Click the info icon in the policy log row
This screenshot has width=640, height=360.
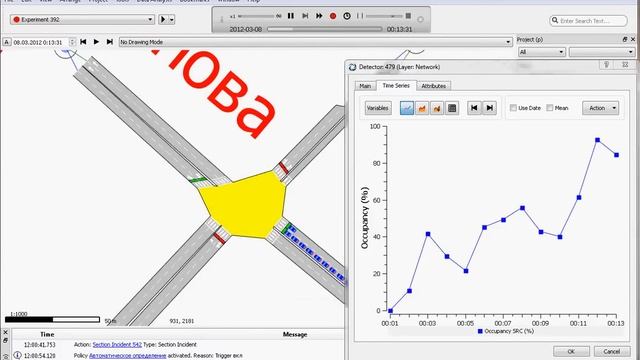pyautogui.click(x=17, y=356)
